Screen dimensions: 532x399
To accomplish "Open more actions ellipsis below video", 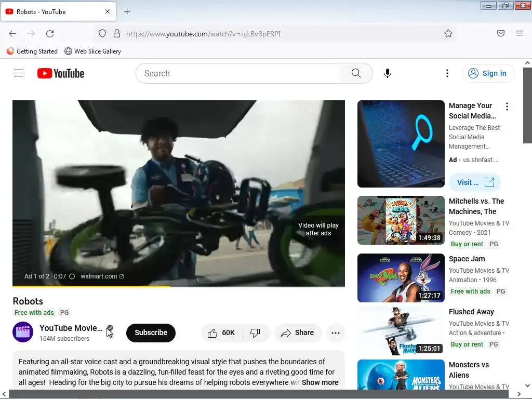I will (336, 333).
